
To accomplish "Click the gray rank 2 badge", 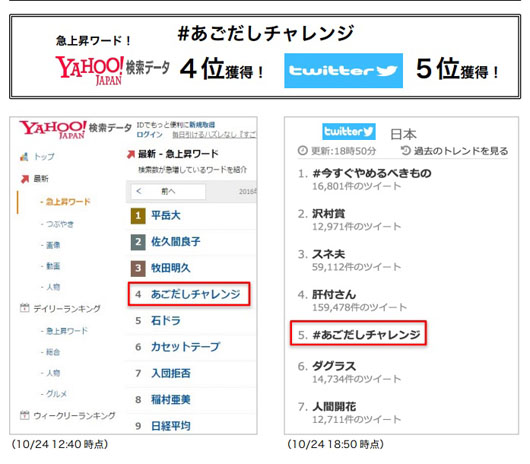I will 138,242.
